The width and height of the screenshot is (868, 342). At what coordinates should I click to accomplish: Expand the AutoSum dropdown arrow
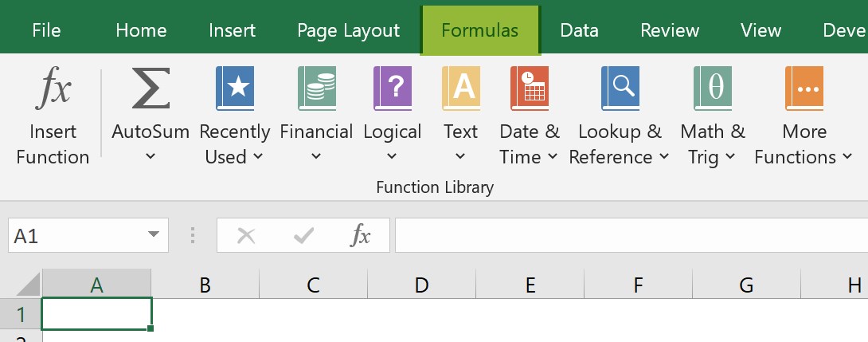coord(151,157)
